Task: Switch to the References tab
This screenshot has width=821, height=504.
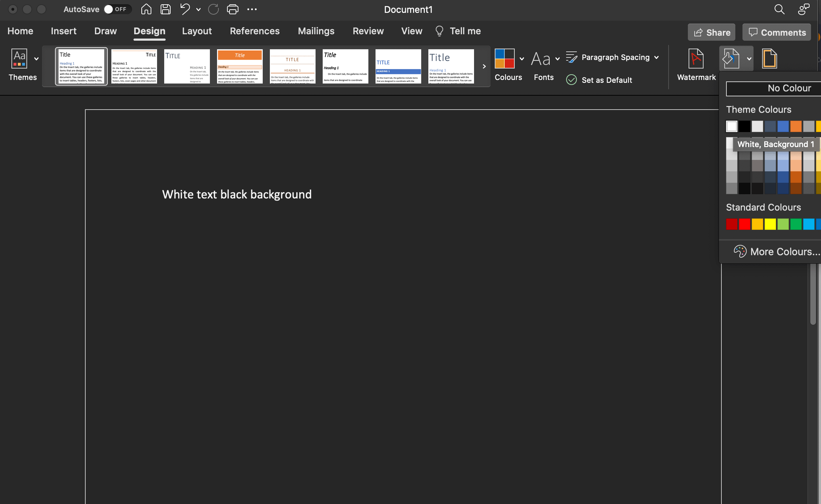Action: [255, 31]
